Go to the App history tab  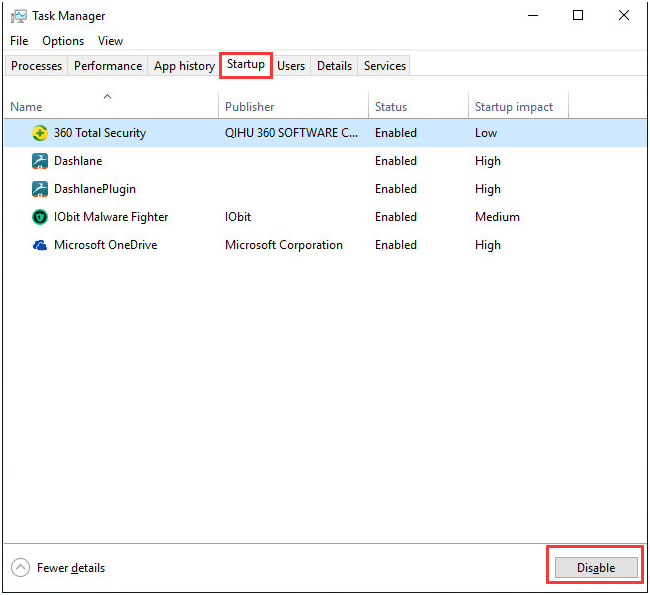[184, 66]
